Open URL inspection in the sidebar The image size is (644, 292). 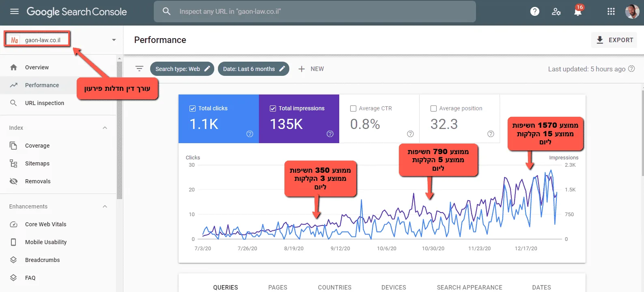pyautogui.click(x=45, y=103)
